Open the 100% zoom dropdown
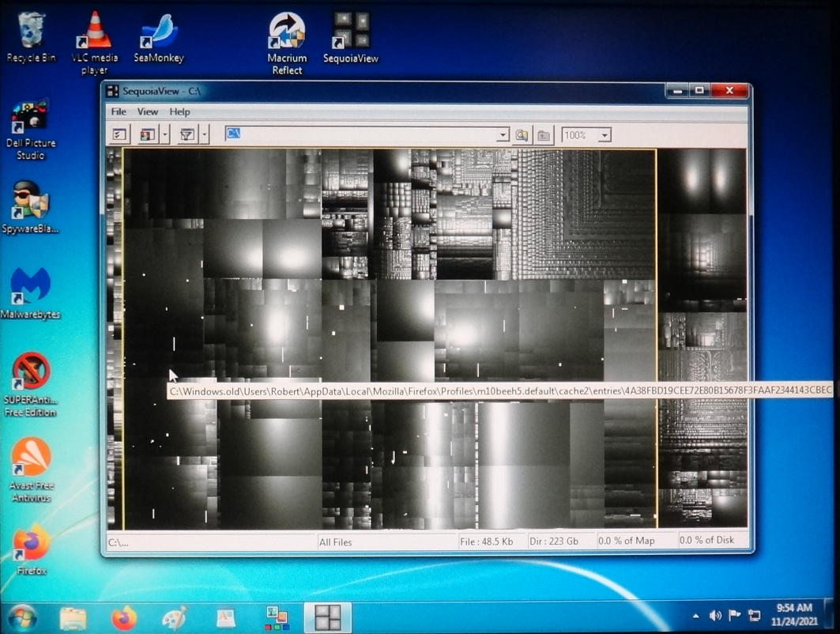Viewport: 840px width, 634px height. point(605,135)
